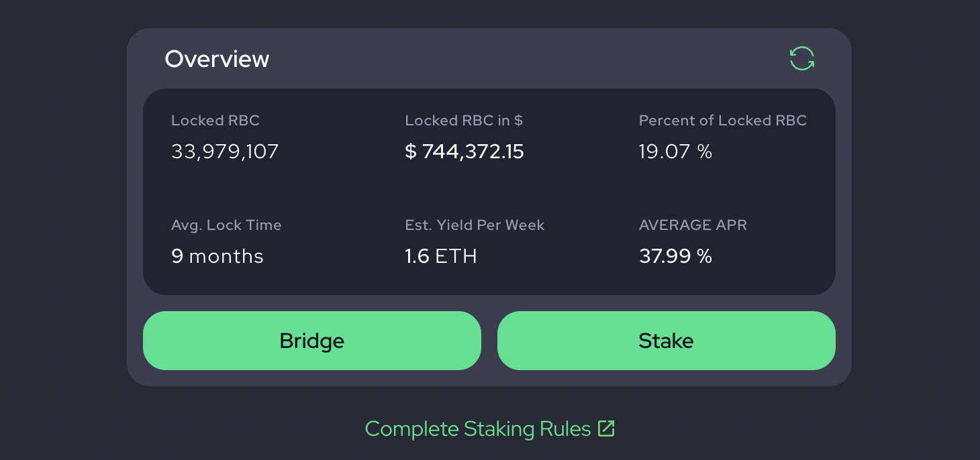Click the green refresh icon in Overview
Image resolution: width=980 pixels, height=460 pixels.
click(802, 58)
